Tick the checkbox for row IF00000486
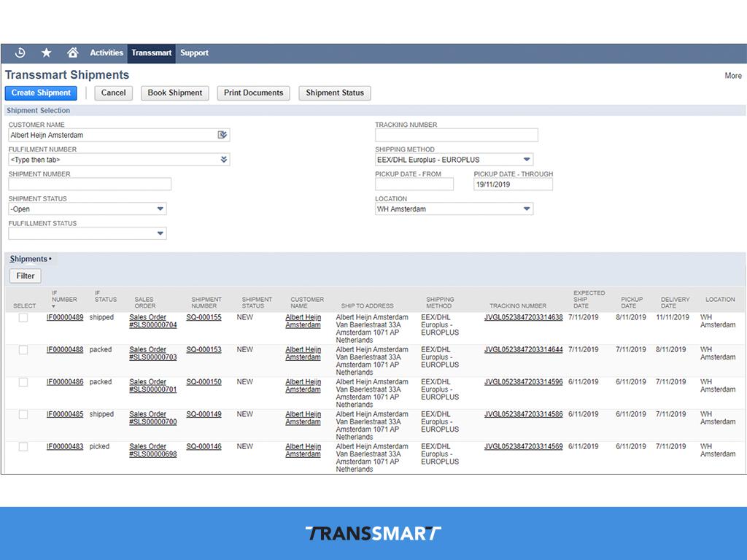This screenshot has width=747, height=560. 23,382
